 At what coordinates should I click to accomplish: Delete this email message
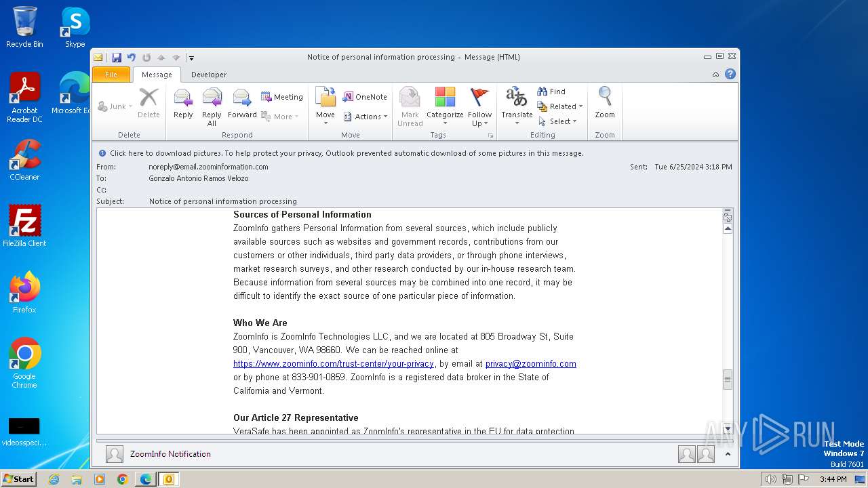coord(149,104)
